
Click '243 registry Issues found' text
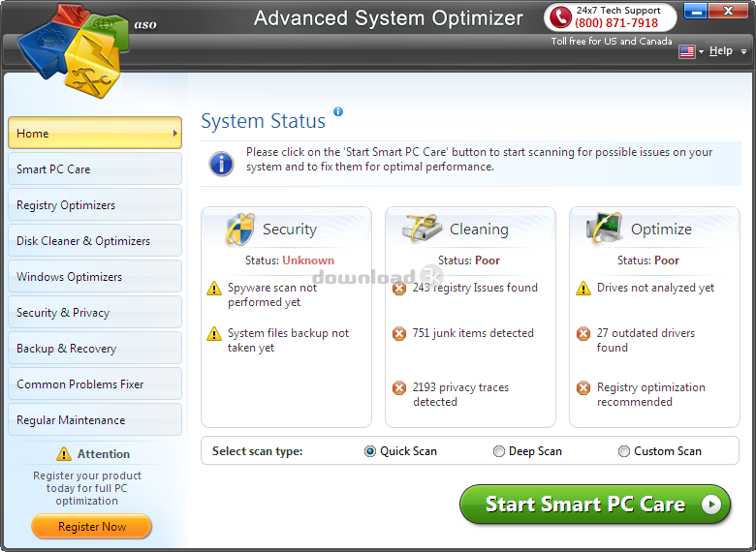[x=475, y=288]
